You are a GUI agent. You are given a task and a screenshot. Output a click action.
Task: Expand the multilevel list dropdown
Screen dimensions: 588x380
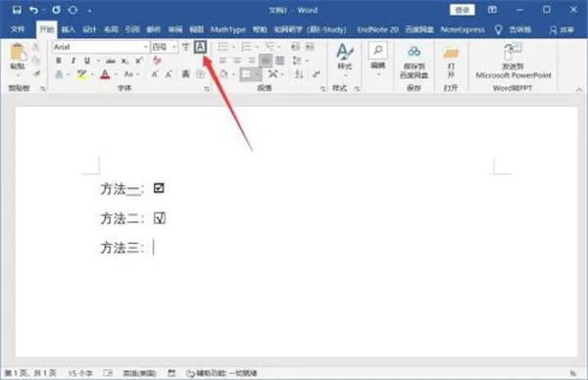(x=278, y=47)
